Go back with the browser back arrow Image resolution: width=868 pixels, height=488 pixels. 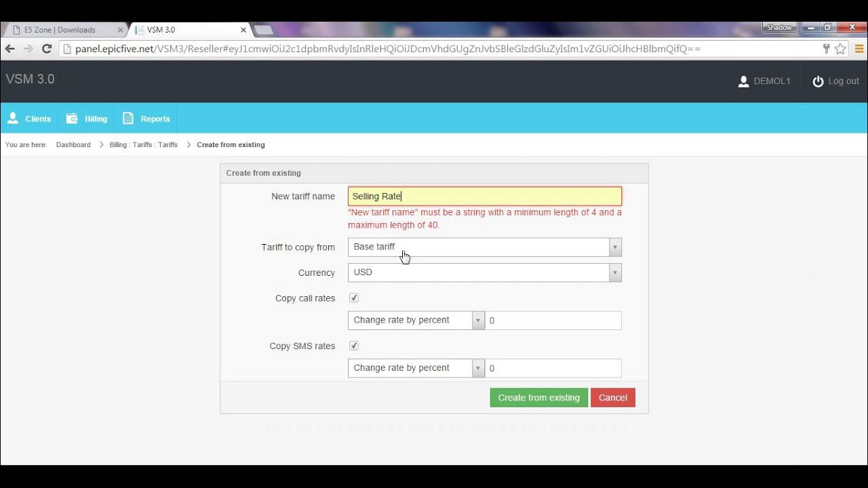click(9, 49)
